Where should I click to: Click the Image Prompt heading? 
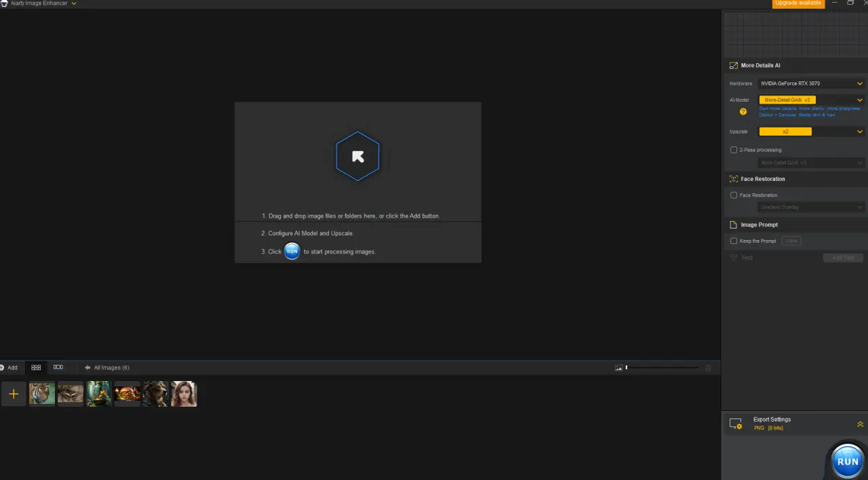pos(759,224)
